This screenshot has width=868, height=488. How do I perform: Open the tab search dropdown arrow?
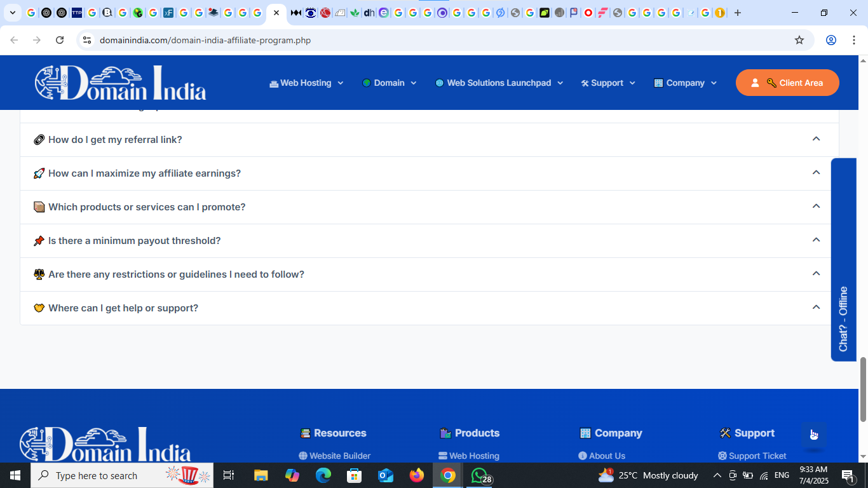point(12,13)
